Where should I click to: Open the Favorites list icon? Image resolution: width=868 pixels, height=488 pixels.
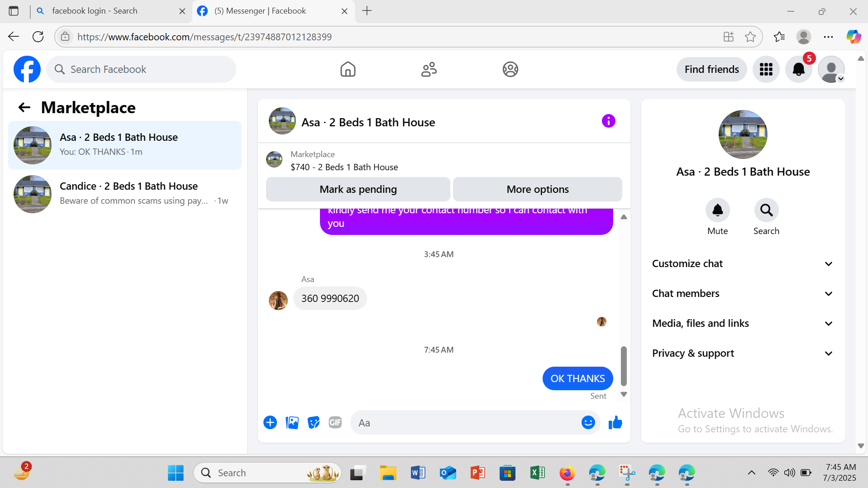pos(779,37)
